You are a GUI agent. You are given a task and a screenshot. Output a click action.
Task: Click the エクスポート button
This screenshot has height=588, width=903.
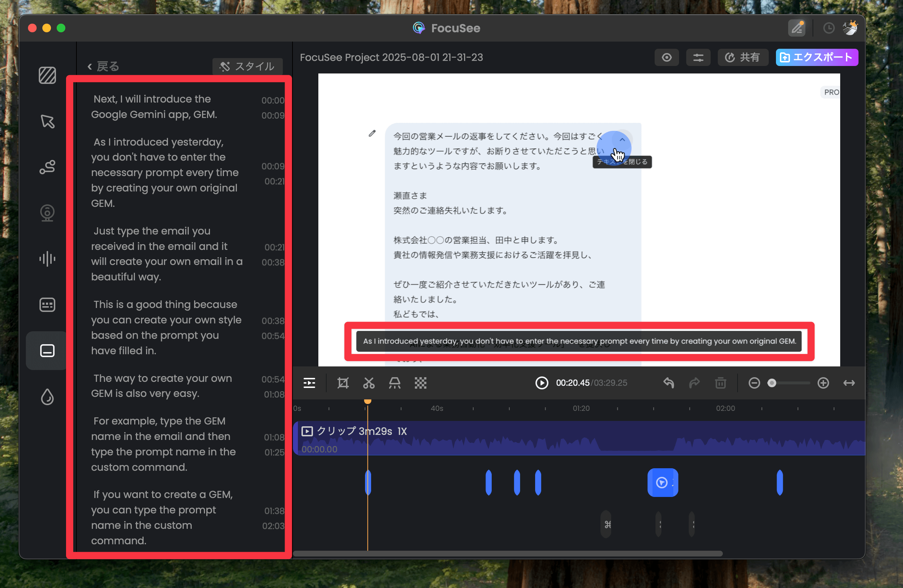pos(817,57)
